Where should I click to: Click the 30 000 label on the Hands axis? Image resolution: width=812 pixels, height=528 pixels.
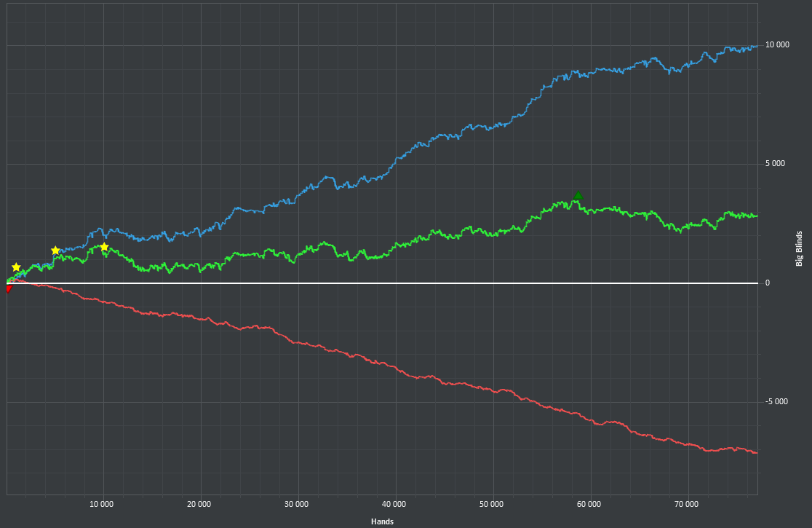click(x=296, y=504)
